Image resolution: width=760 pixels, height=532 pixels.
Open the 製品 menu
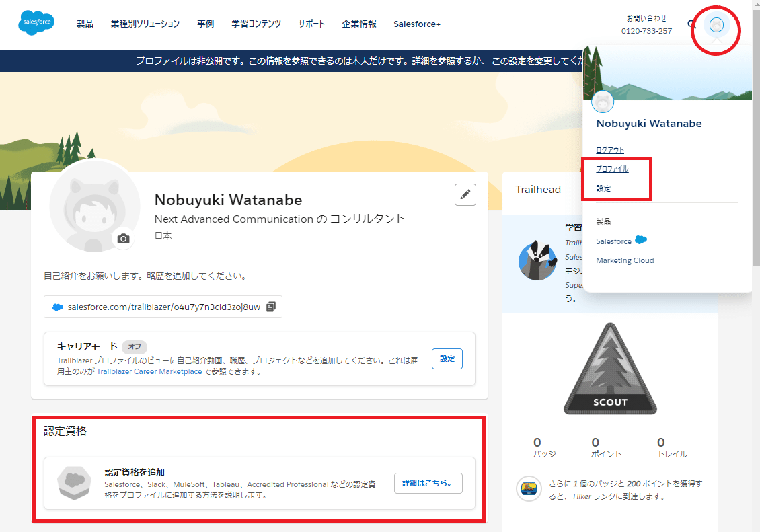85,24
